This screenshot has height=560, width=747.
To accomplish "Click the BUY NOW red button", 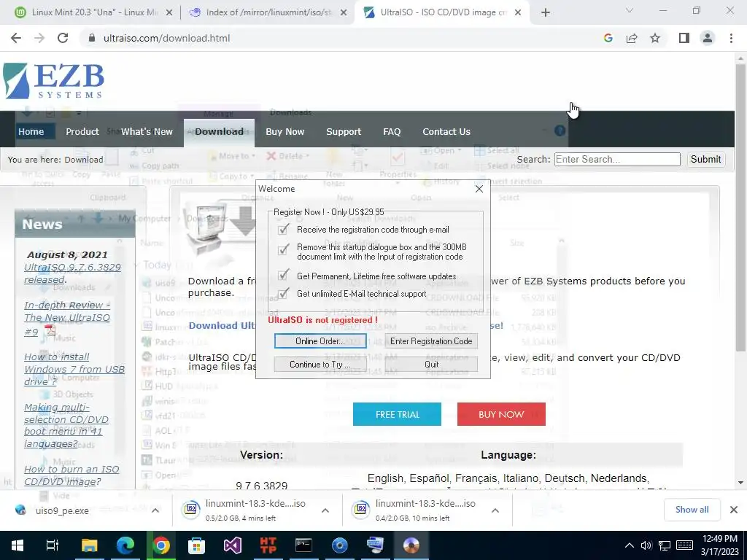I will 501,414.
